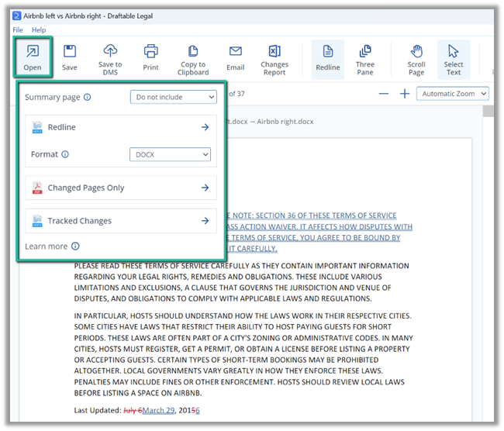Screen dimensions: 504x431
Task: Open the Help menu
Action: tap(39, 30)
